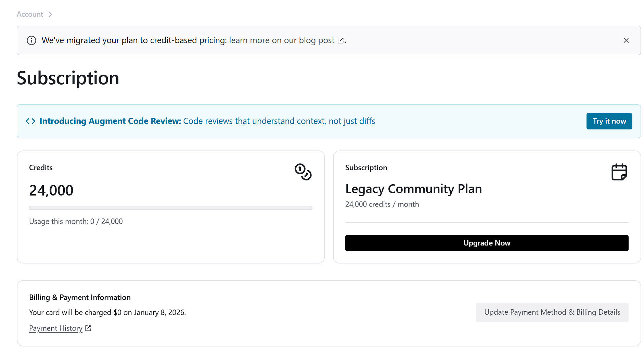Open external link icon beside Payment History
This screenshot has height=352, width=644.
click(x=88, y=328)
